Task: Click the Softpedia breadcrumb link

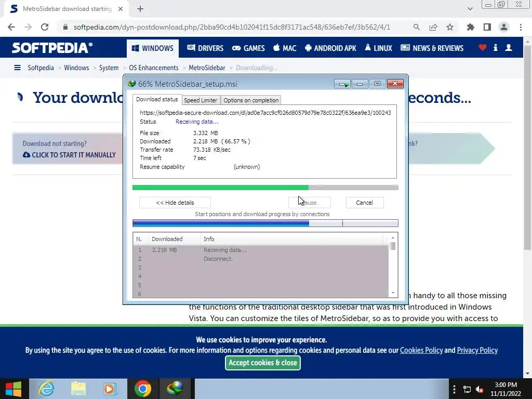Action: click(x=41, y=68)
